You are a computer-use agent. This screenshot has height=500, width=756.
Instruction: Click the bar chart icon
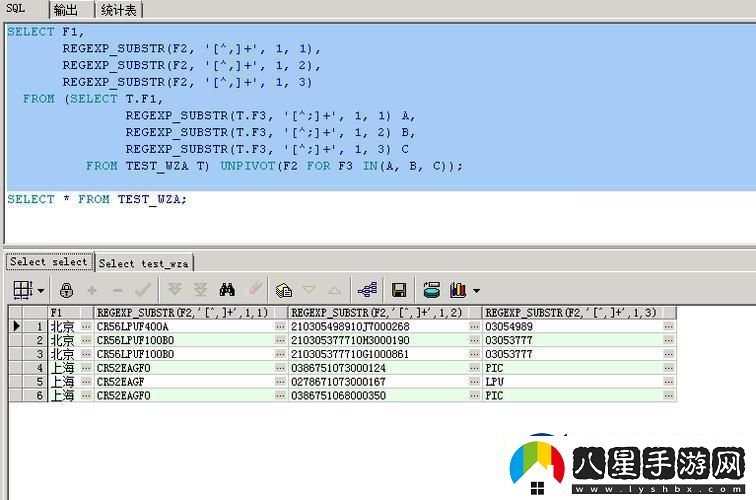point(457,290)
